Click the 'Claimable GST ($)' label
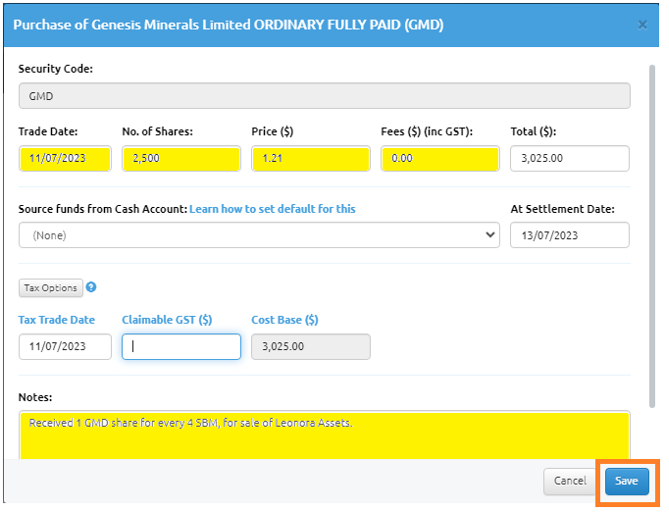This screenshot has height=515, width=669. point(167,320)
